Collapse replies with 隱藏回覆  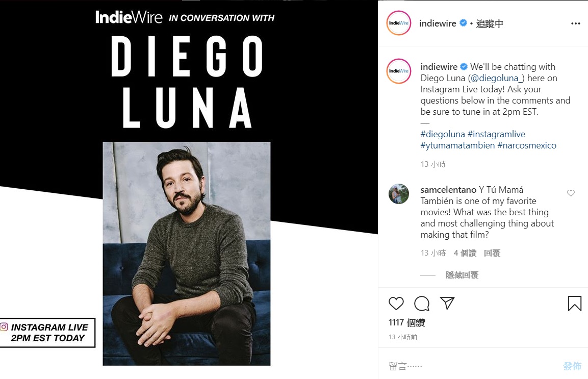pyautogui.click(x=462, y=275)
